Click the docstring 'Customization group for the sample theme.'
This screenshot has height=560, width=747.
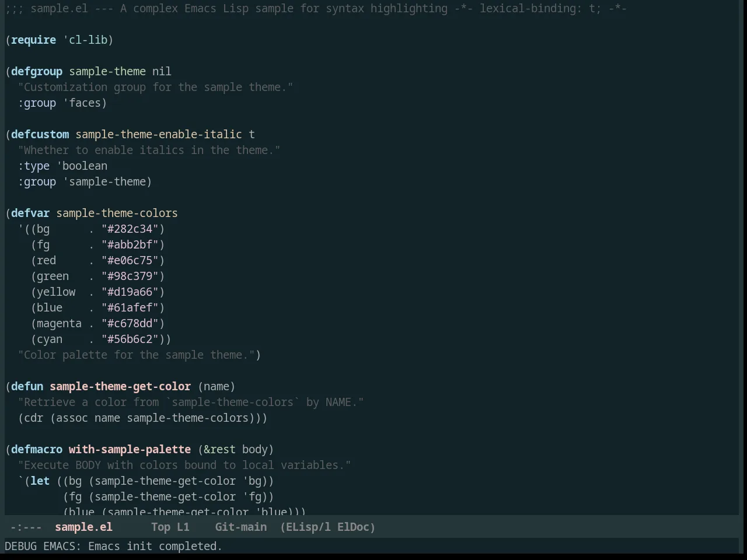point(155,87)
